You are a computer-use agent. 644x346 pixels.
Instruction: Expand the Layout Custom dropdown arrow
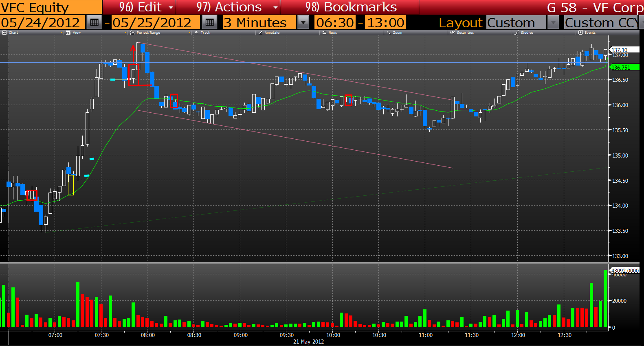point(553,22)
